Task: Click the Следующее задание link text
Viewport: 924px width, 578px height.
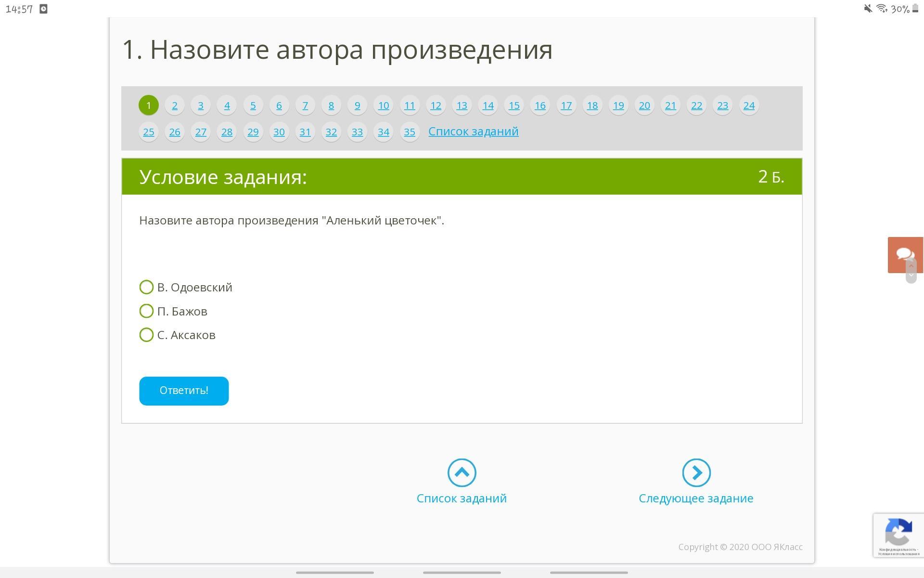Action: pos(695,498)
